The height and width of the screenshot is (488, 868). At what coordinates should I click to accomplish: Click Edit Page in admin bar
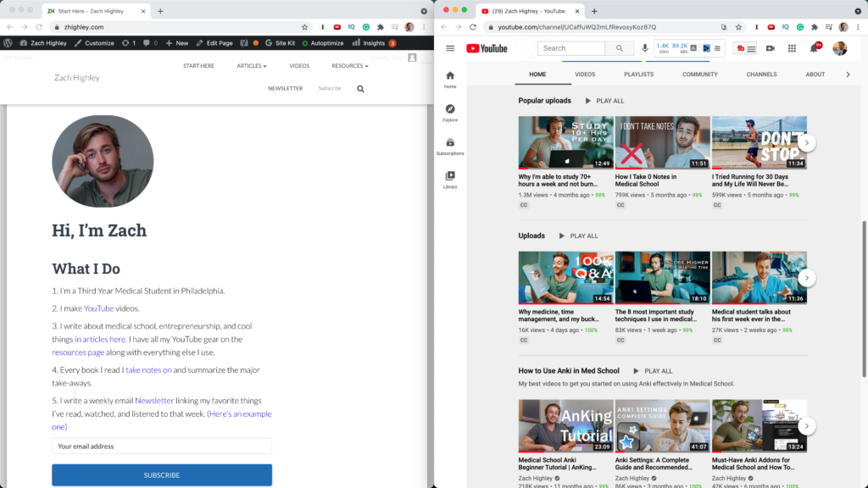[x=214, y=42]
